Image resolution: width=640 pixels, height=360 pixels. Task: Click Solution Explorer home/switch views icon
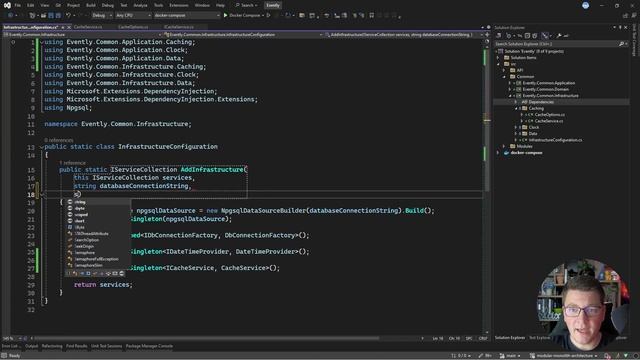click(499, 36)
